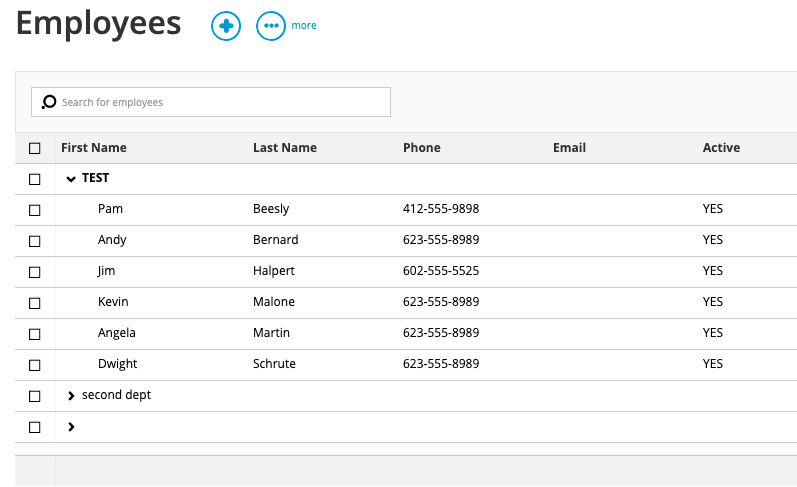The width and height of the screenshot is (797, 487).
Task: Click YES active value for Dwight
Action: click(x=713, y=363)
